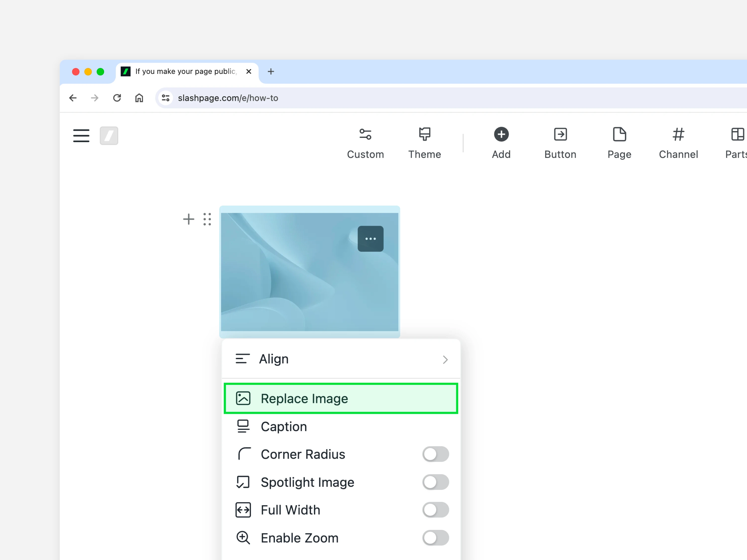Close the current browser tab

coord(249,72)
